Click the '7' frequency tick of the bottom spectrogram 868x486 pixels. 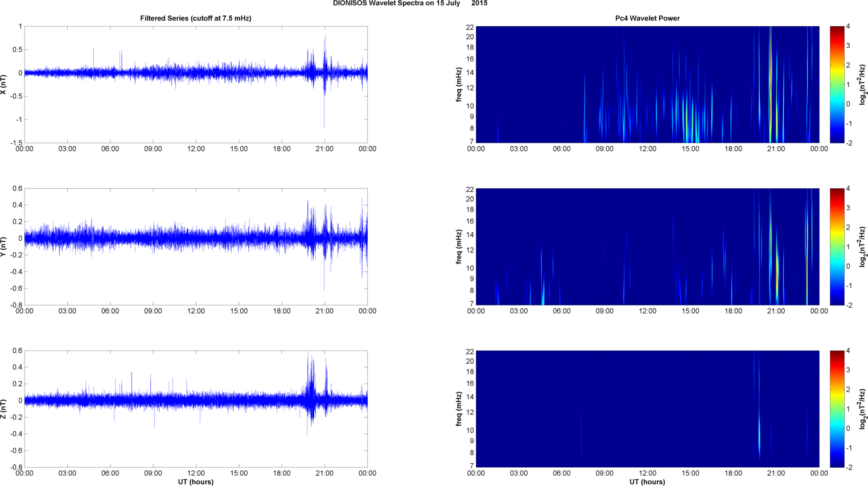(x=472, y=466)
